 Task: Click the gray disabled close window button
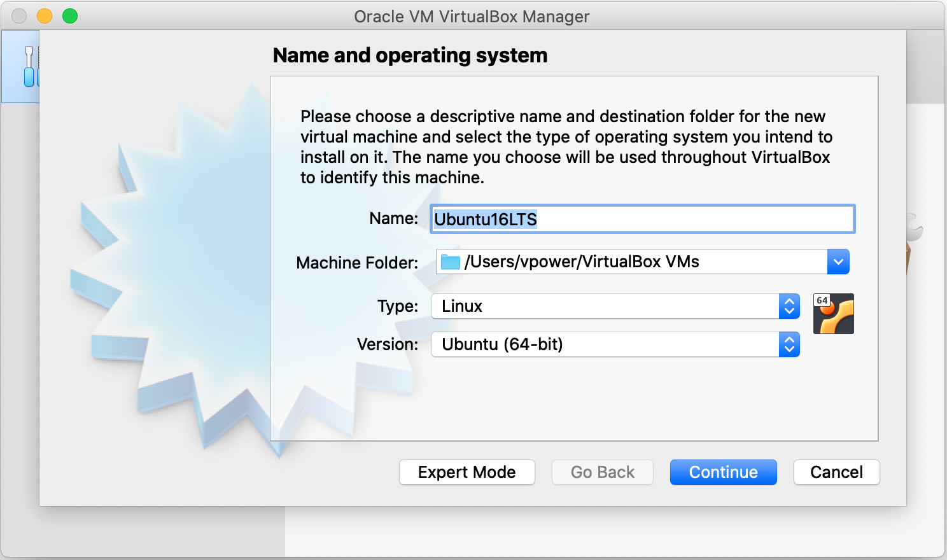click(19, 16)
